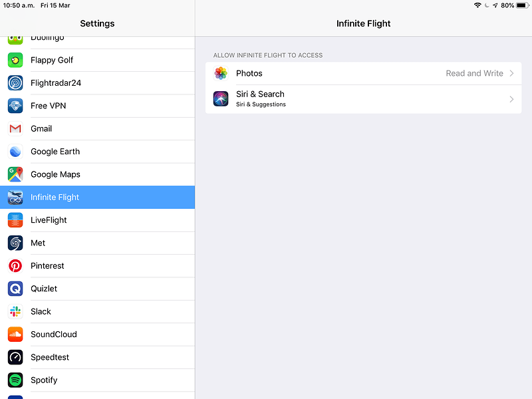The image size is (532, 399).
Task: Tap the Pinterest logo icon
Action: pyautogui.click(x=15, y=266)
